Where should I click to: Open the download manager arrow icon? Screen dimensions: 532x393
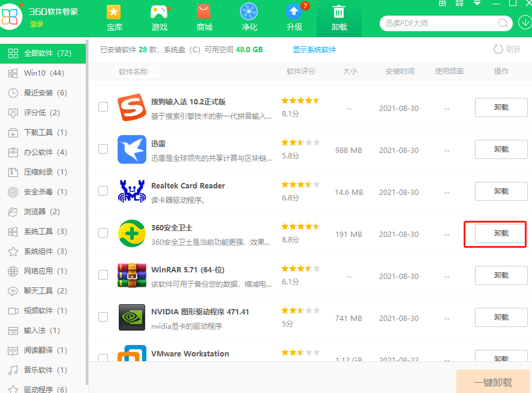point(525,23)
